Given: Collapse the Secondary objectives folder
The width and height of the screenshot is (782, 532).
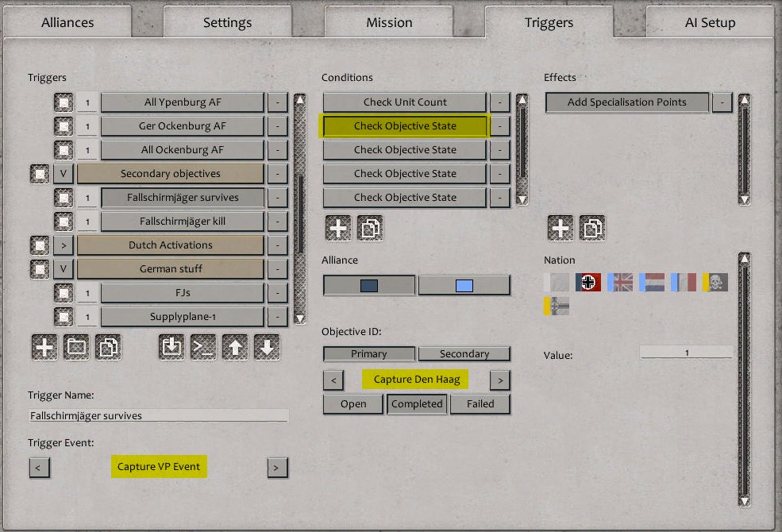Looking at the screenshot, I should pyautogui.click(x=64, y=174).
